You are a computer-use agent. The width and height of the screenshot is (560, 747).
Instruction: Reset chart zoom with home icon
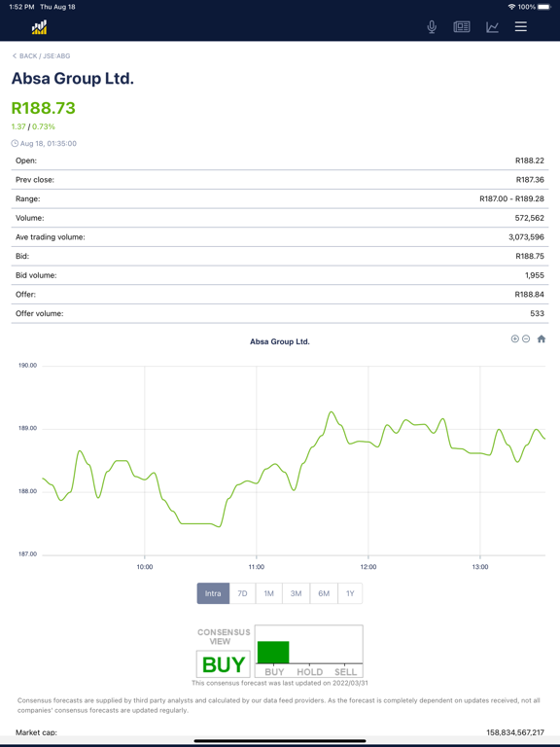click(x=541, y=338)
